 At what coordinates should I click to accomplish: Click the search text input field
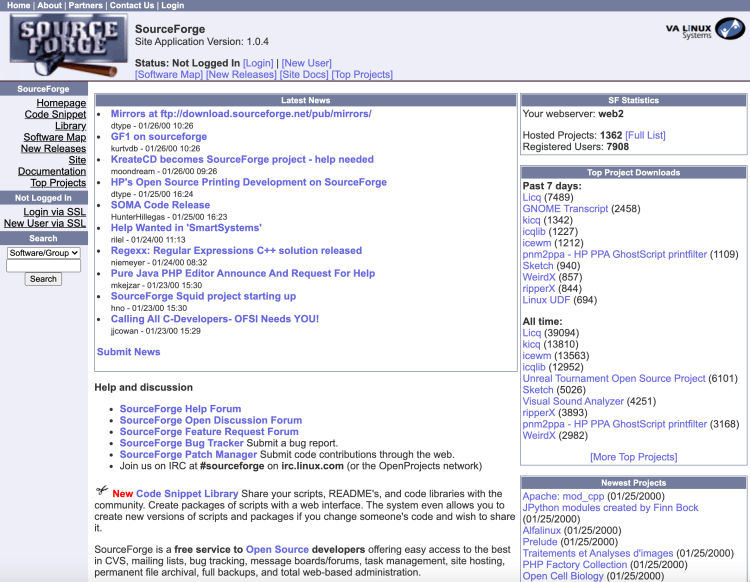pos(43,266)
